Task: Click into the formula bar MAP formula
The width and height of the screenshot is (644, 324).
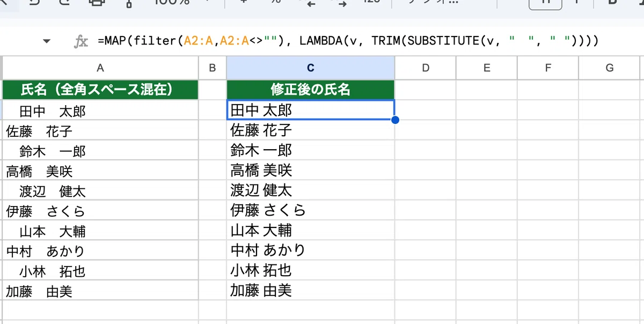Action: point(348,41)
